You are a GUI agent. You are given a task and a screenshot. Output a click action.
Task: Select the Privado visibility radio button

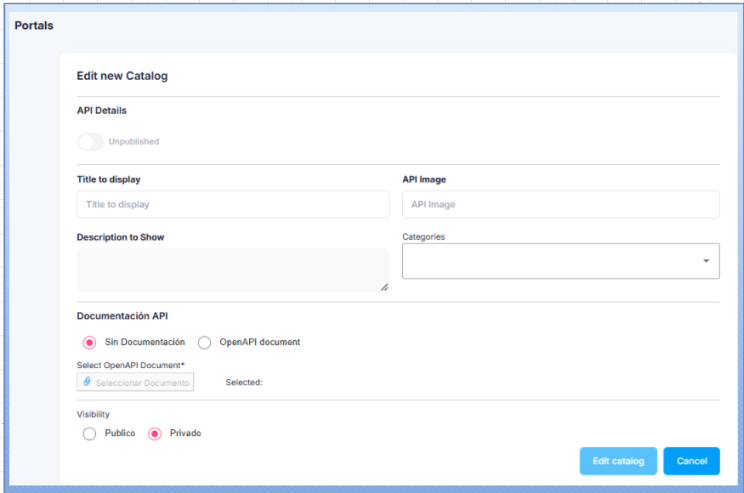click(x=155, y=433)
